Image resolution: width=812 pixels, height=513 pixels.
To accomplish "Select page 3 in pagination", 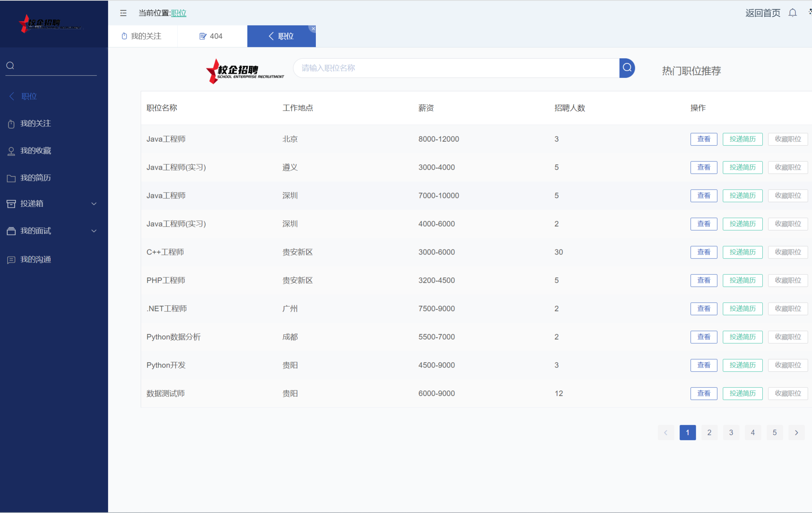I will pos(731,433).
